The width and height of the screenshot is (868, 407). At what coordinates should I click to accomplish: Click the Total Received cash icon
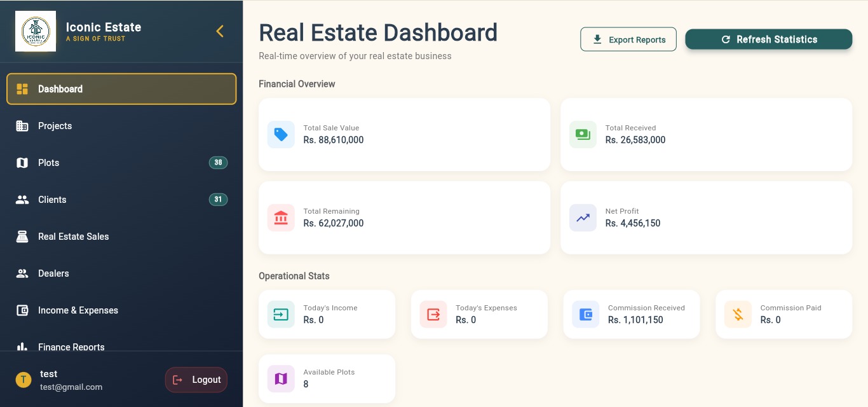tap(583, 134)
